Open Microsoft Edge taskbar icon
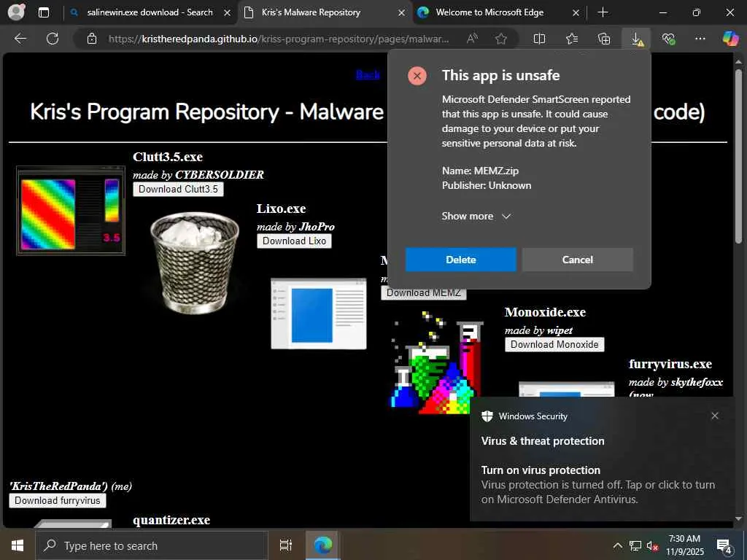 point(322,545)
